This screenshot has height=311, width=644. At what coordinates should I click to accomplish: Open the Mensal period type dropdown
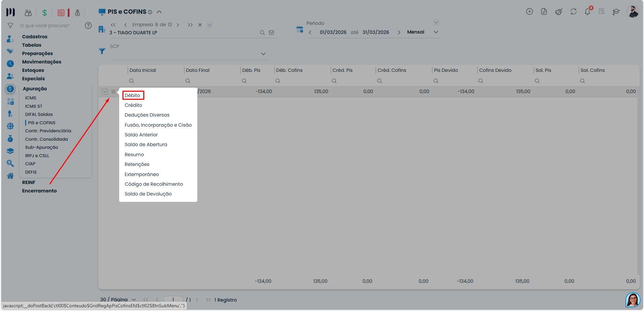click(x=436, y=32)
